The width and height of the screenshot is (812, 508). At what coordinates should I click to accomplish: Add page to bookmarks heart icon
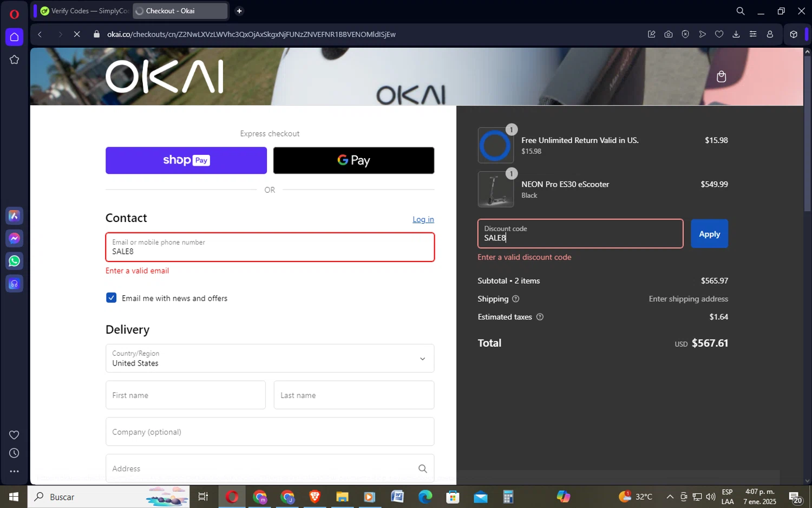point(719,34)
